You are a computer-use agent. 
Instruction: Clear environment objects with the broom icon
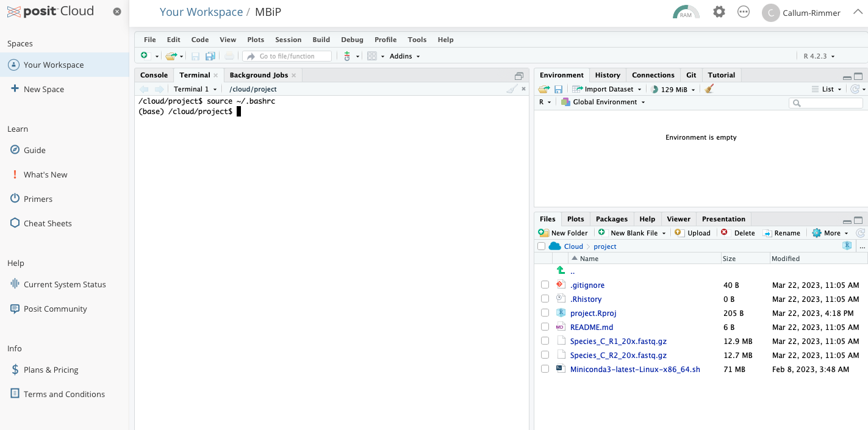(x=709, y=88)
